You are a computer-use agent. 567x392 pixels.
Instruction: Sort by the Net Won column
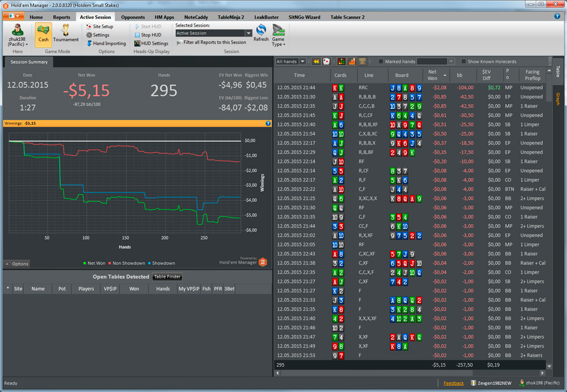point(435,75)
